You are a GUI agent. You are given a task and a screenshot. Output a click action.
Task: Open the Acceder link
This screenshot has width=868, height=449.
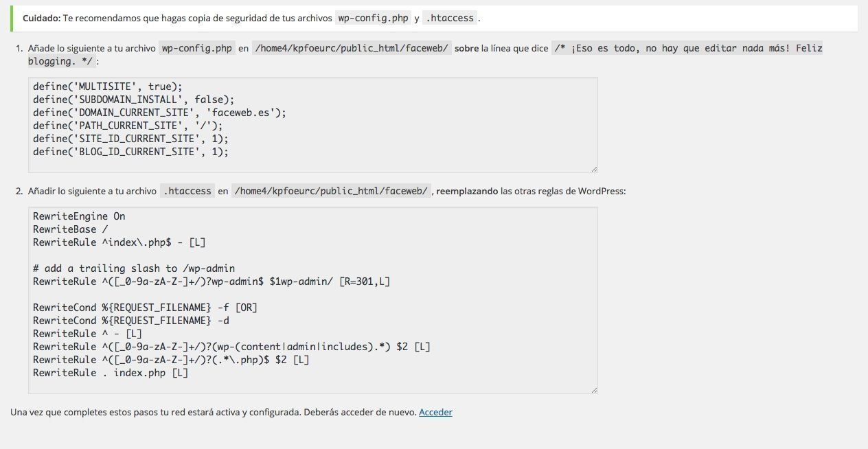pyautogui.click(x=435, y=412)
